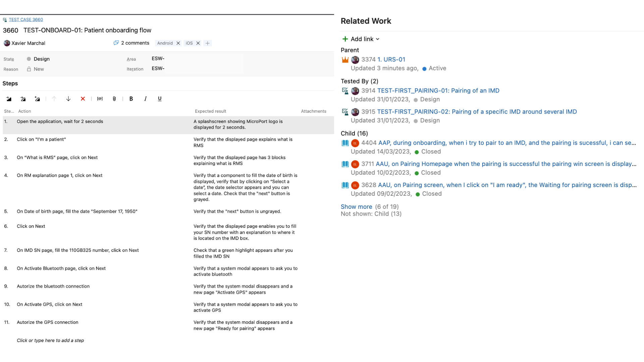Click the Create shared steps icon
Screen dimensions: 644x362
tap(37, 99)
